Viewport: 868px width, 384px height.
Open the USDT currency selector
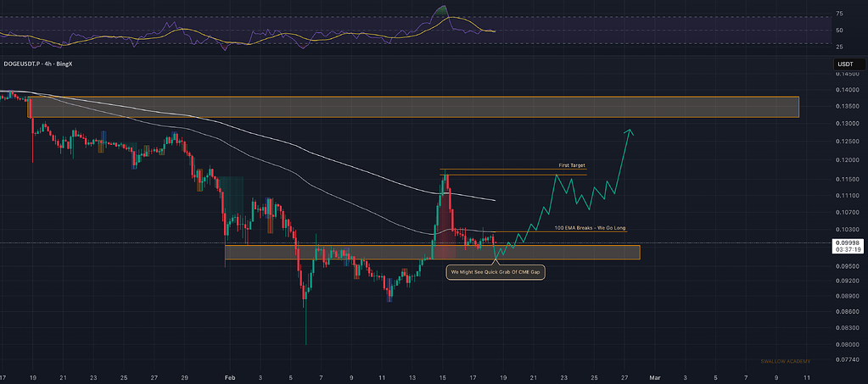pyautogui.click(x=845, y=64)
